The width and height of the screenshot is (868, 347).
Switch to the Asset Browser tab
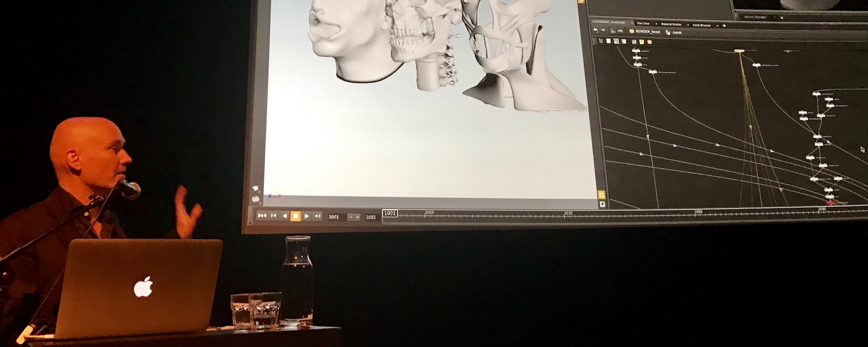tap(702, 25)
